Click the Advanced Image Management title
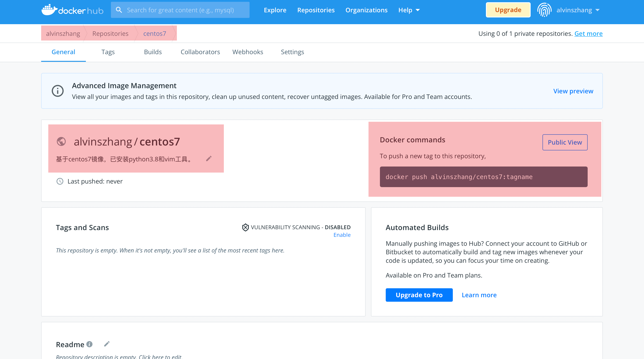644x359 pixels. point(124,85)
